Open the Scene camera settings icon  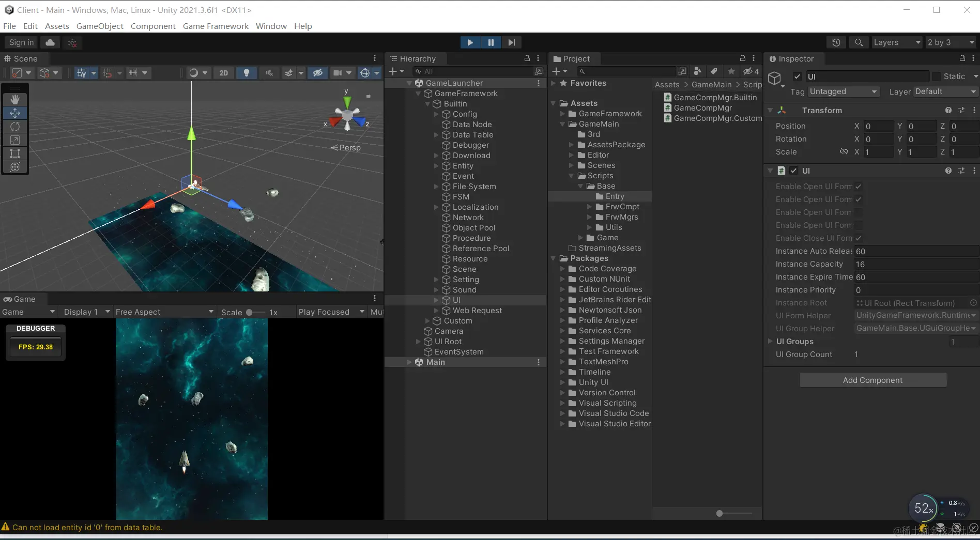coord(338,73)
